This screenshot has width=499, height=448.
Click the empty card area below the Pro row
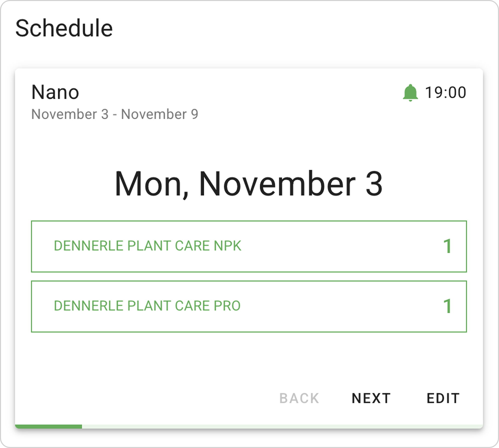pyautogui.click(x=248, y=359)
